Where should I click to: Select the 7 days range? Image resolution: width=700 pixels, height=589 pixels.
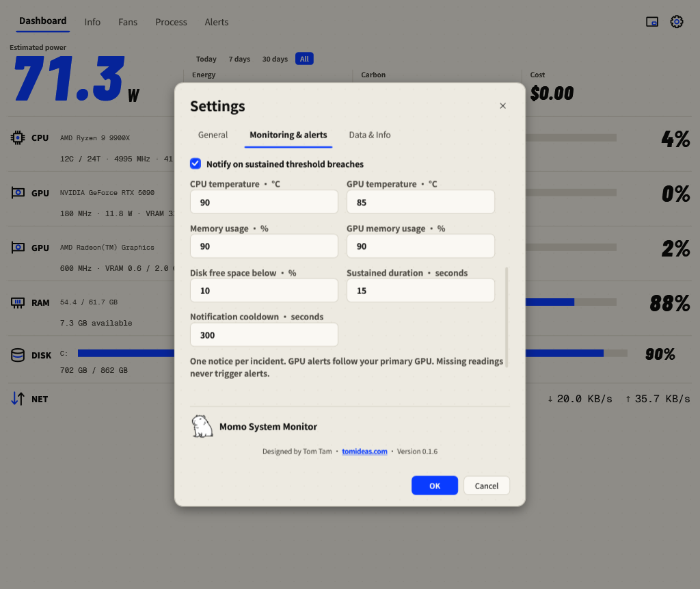click(x=239, y=59)
